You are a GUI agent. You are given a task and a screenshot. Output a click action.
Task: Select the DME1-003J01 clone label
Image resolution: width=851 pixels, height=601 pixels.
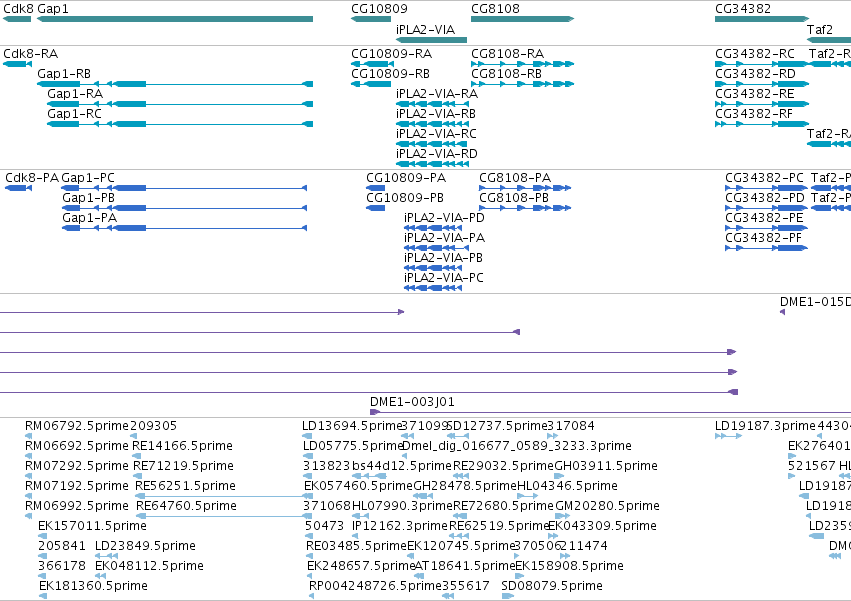pos(412,402)
